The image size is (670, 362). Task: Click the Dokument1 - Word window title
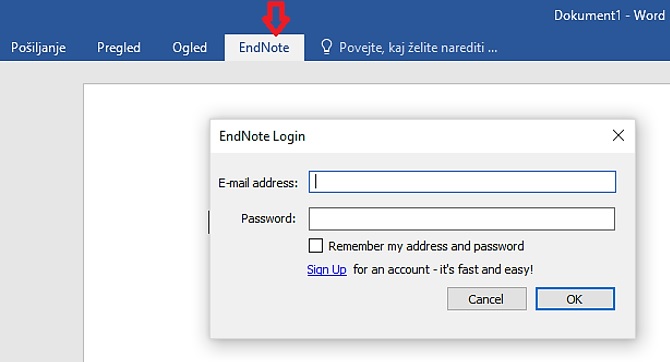[x=609, y=15]
